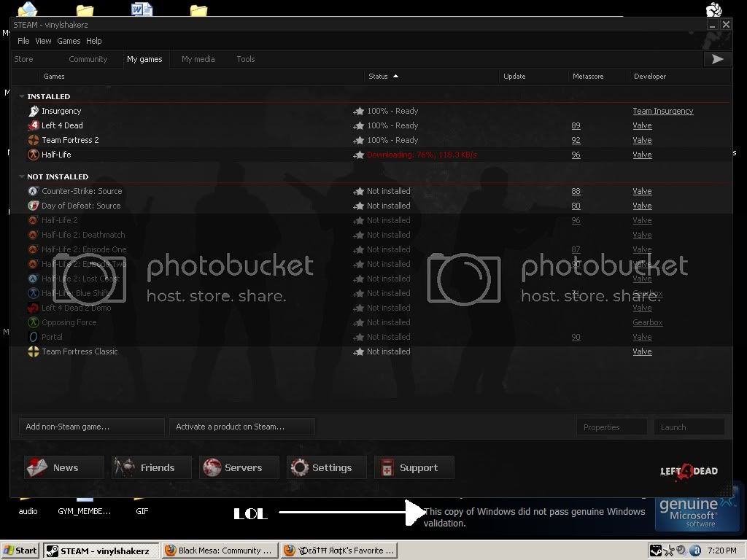Switch to the Community tab
Viewport: 747px width, 560px height.
pos(88,59)
